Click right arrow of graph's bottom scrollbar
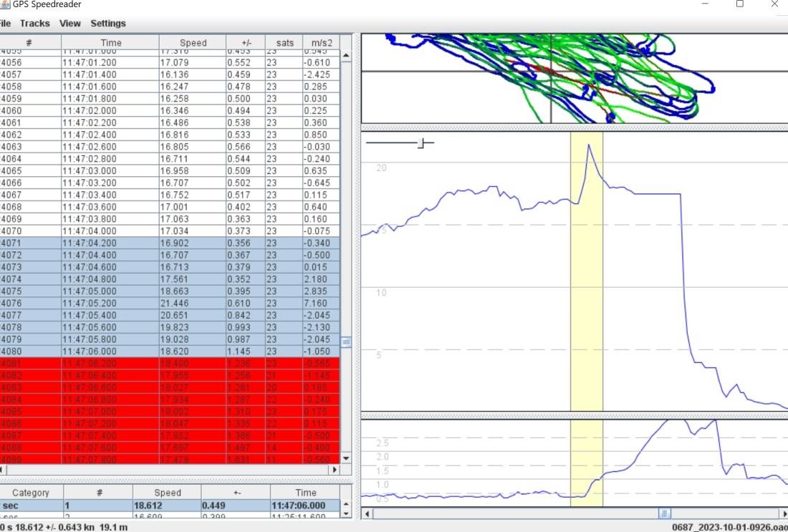Image resolution: width=788 pixels, height=532 pixels. point(782,513)
